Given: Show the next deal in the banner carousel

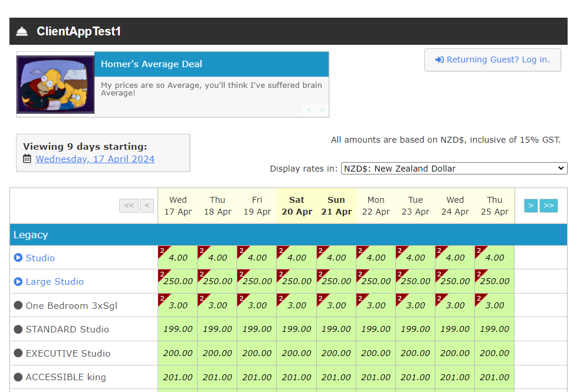Looking at the screenshot, I should (x=322, y=110).
